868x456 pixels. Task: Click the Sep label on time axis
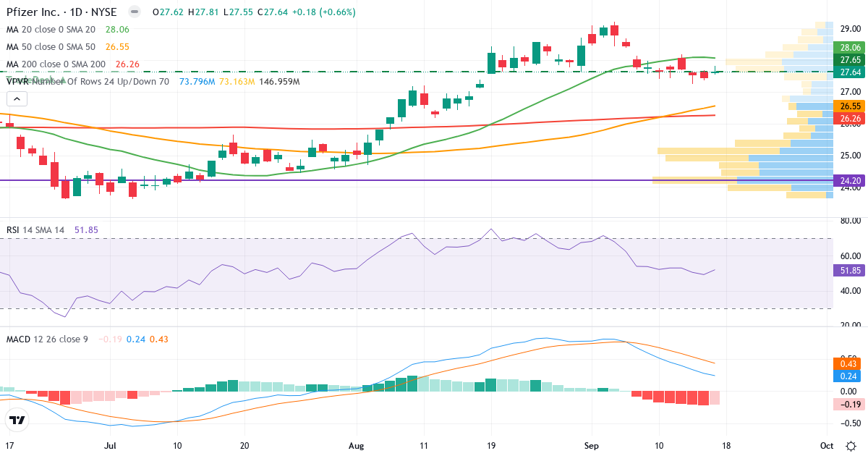pyautogui.click(x=591, y=445)
